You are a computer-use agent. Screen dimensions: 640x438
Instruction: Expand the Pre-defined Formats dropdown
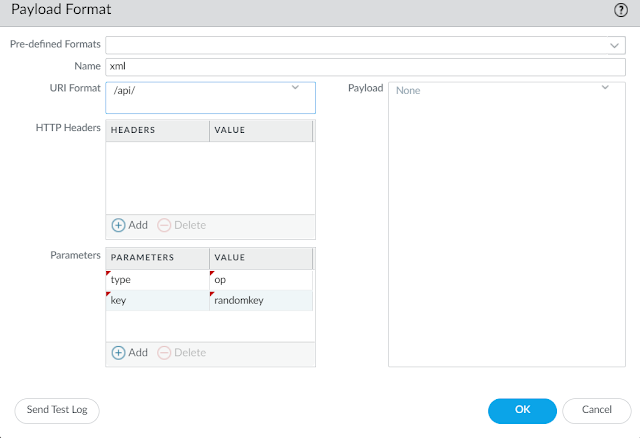point(614,45)
